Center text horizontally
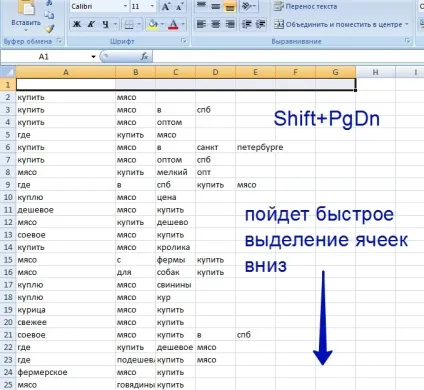Viewport: 424px width, 390px height. tap(215, 24)
